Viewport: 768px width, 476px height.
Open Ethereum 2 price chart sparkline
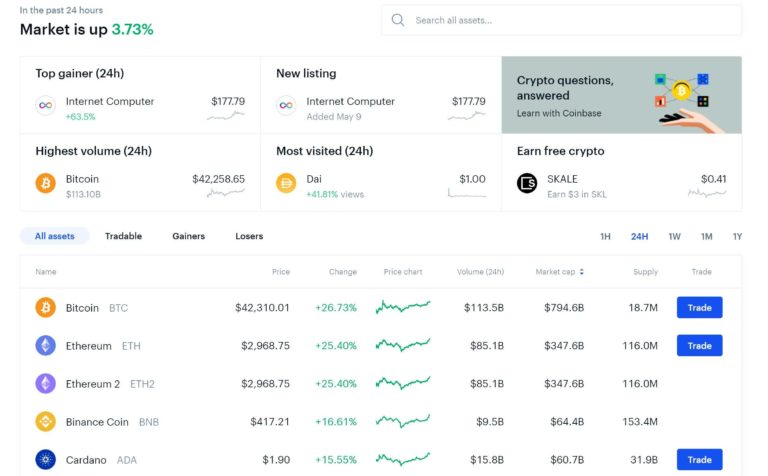click(403, 382)
